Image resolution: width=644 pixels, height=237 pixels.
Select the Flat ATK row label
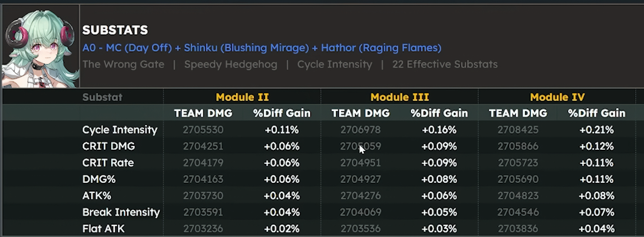pos(103,228)
